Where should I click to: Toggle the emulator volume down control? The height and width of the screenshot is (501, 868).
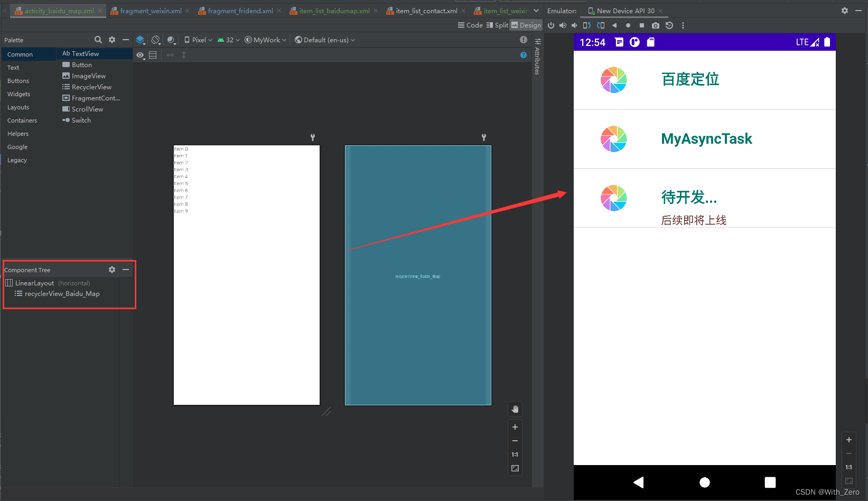[x=574, y=25]
